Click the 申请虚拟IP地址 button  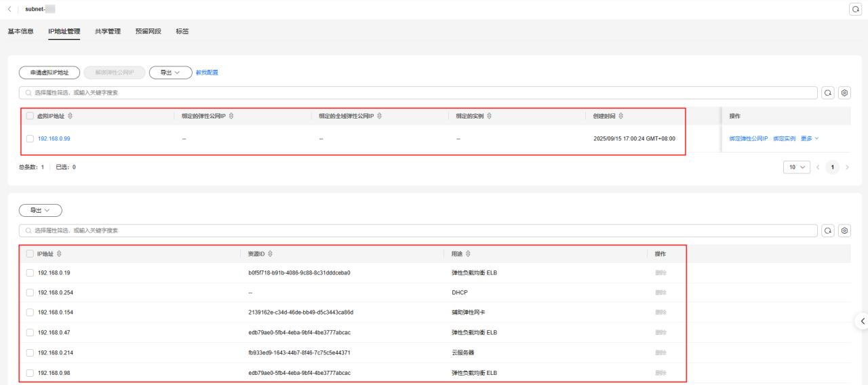50,73
